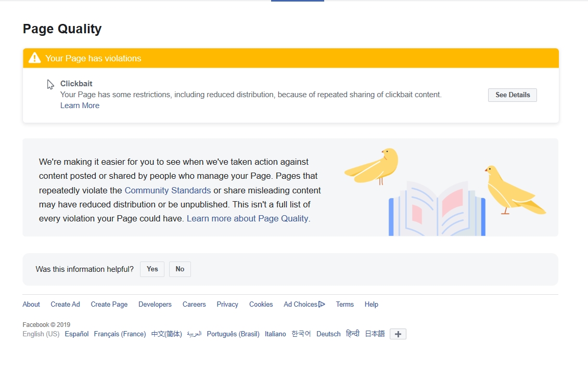Open the Help footer link
Viewport: 588px width, 381px height.
click(x=371, y=304)
